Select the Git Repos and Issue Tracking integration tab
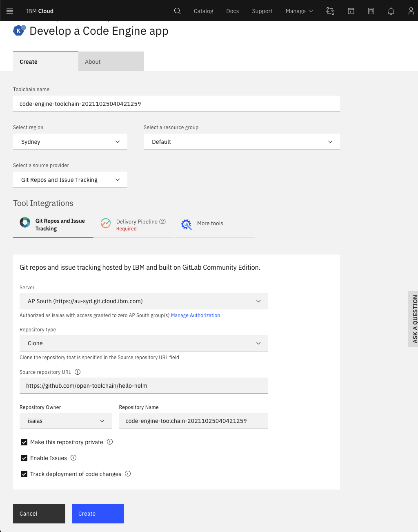Viewport: 418px width, 532px height. (x=53, y=225)
